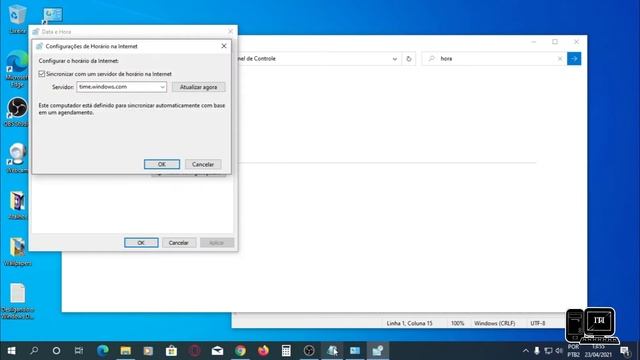640x360 pixels.
Task: Click the POR PTB2 language indicator
Action: (573, 351)
